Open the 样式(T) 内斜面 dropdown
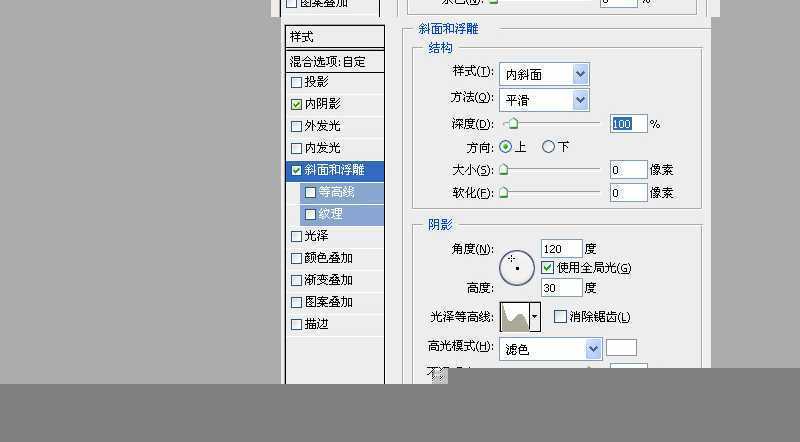The image size is (800, 442). point(544,74)
